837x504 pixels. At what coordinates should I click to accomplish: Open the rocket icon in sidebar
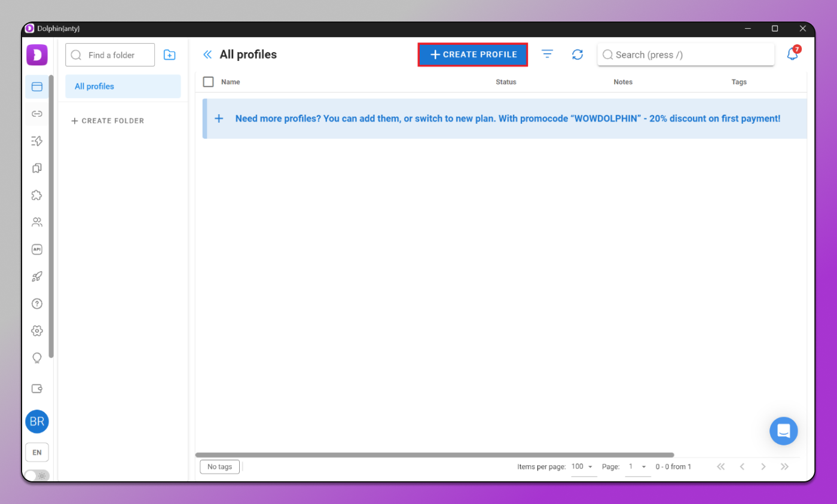(x=37, y=276)
